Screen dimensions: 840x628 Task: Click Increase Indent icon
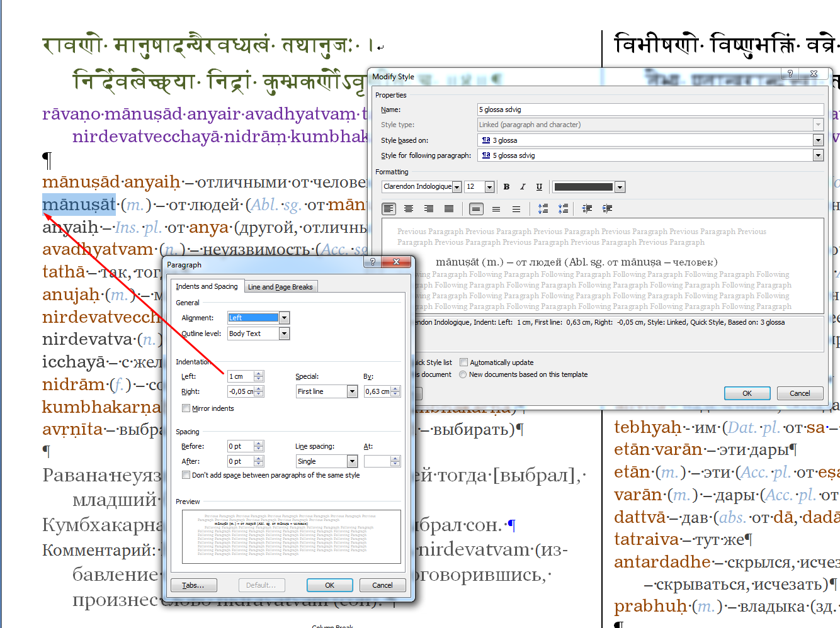(607, 209)
